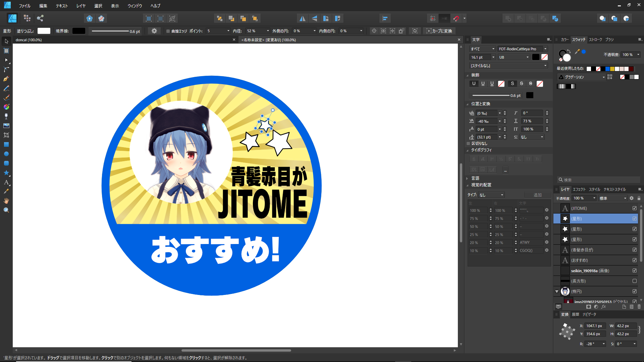Select the Ellipse shape tool
The image size is (644, 362).
(6, 154)
